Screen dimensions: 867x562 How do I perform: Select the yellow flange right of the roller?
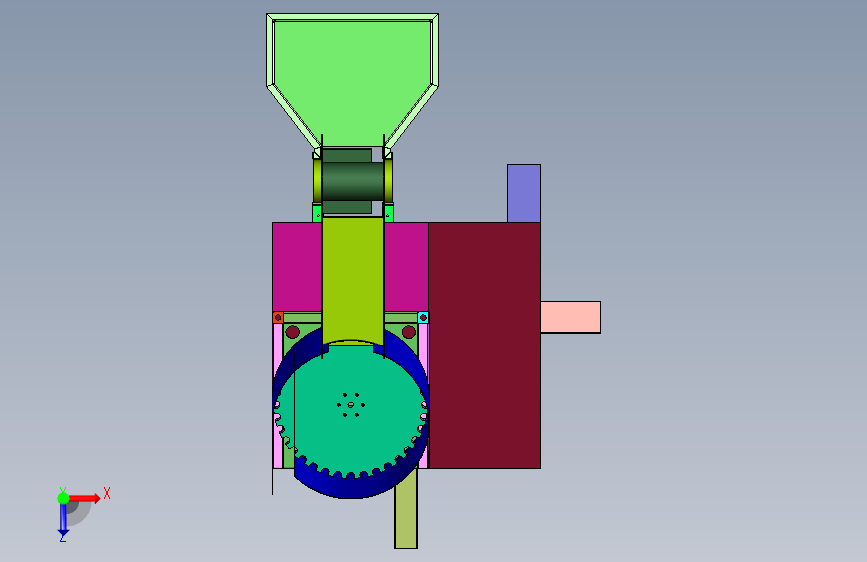[388, 181]
